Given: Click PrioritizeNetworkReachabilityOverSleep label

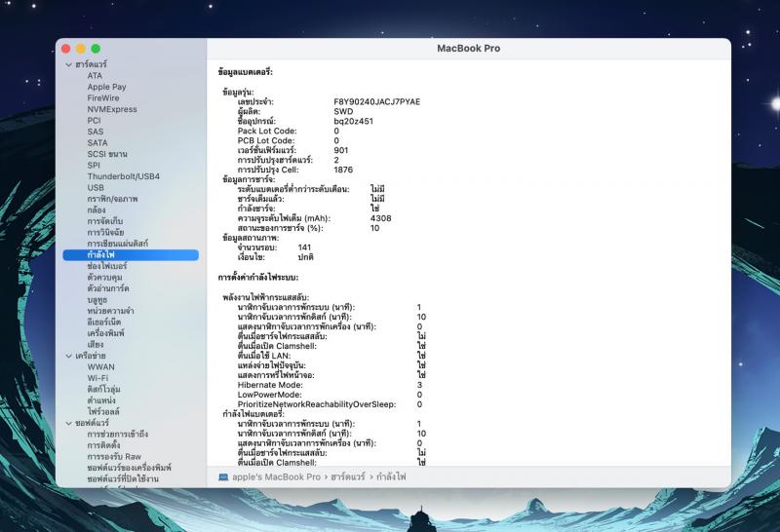Looking at the screenshot, I should click(x=316, y=404).
